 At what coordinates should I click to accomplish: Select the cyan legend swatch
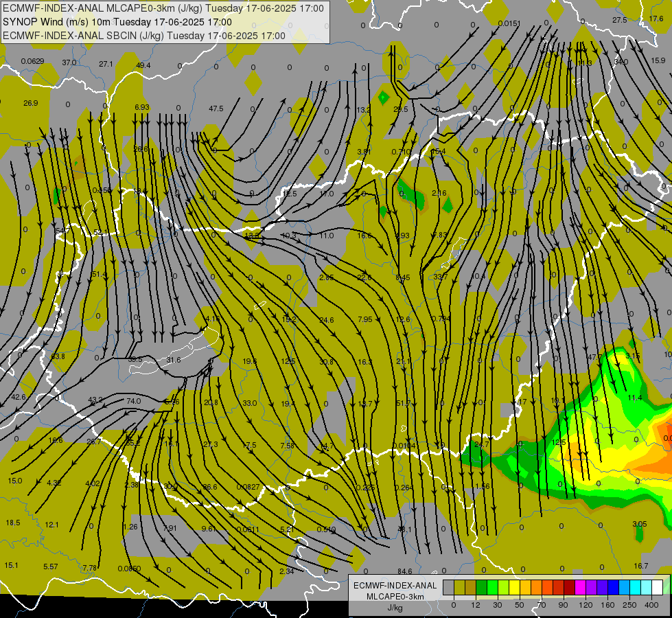[635, 587]
